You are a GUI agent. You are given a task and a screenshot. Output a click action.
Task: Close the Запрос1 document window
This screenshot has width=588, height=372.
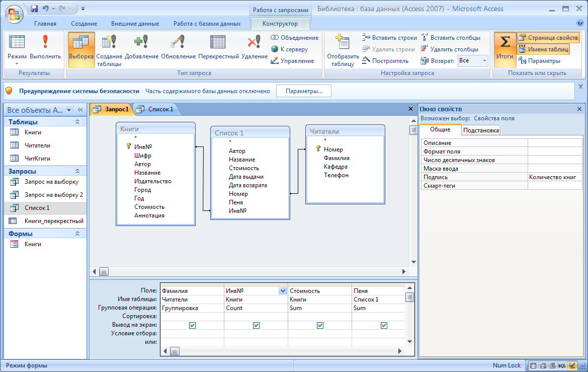(410, 109)
